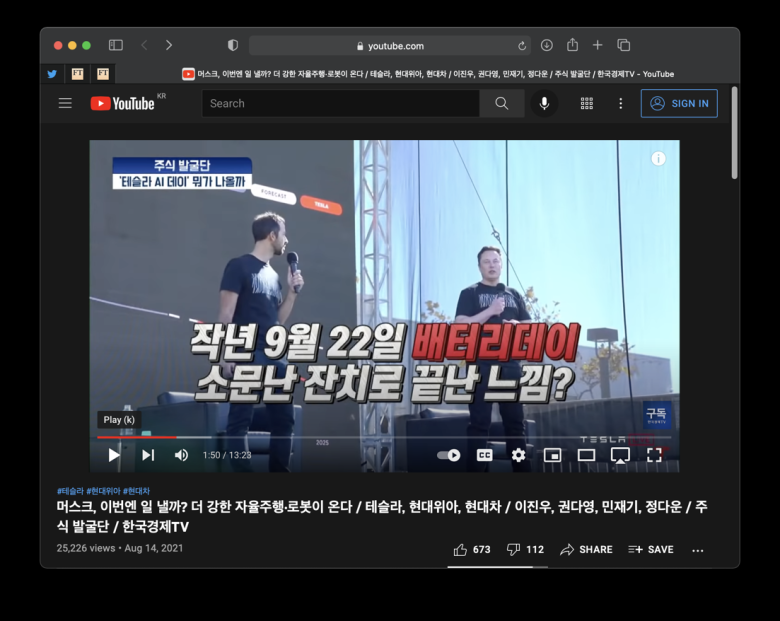The width and height of the screenshot is (780, 621).
Task: Open video settings gear menu
Action: (x=518, y=455)
